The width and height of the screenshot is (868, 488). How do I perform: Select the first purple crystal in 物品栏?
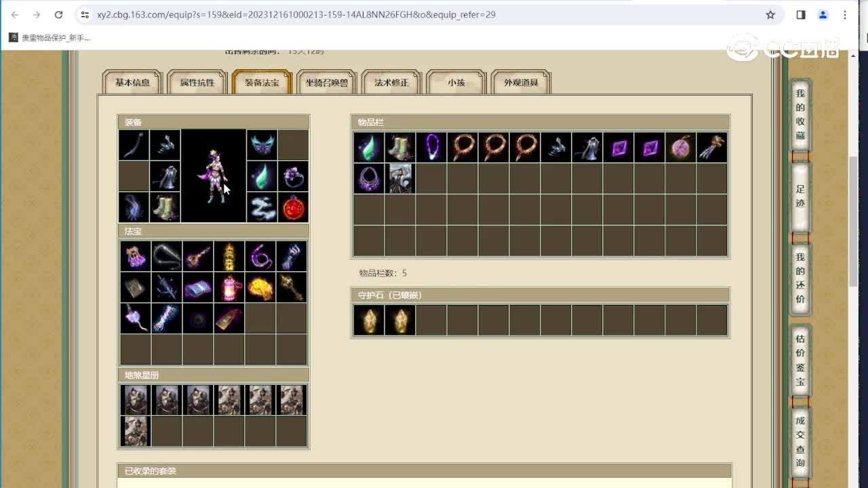pyautogui.click(x=618, y=147)
